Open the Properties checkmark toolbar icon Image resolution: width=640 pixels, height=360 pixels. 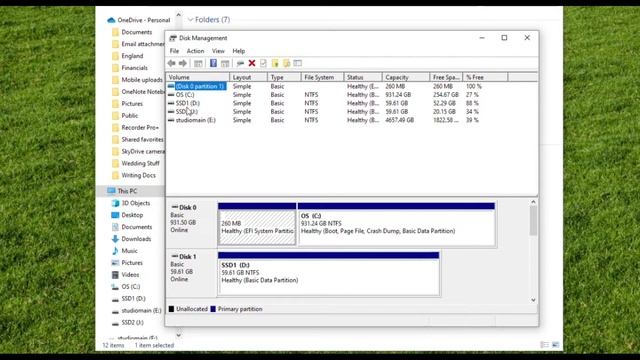263,63
